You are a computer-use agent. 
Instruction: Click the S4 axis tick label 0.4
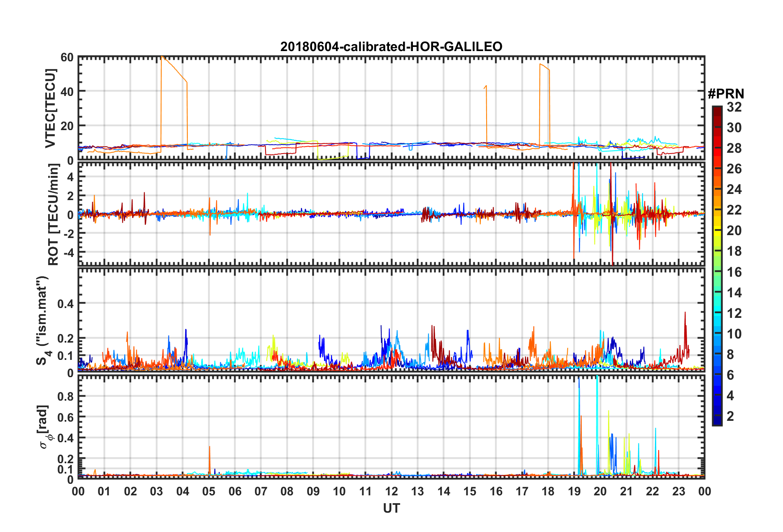[x=65, y=304]
